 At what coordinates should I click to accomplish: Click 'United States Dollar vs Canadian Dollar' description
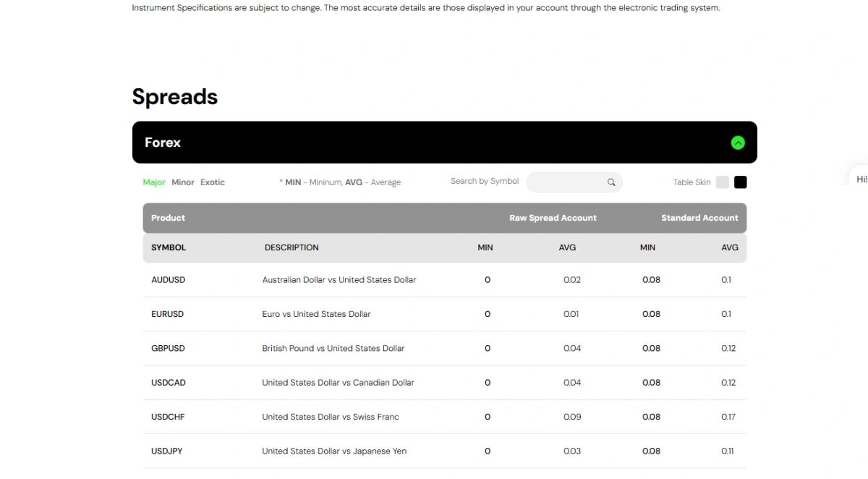(338, 383)
